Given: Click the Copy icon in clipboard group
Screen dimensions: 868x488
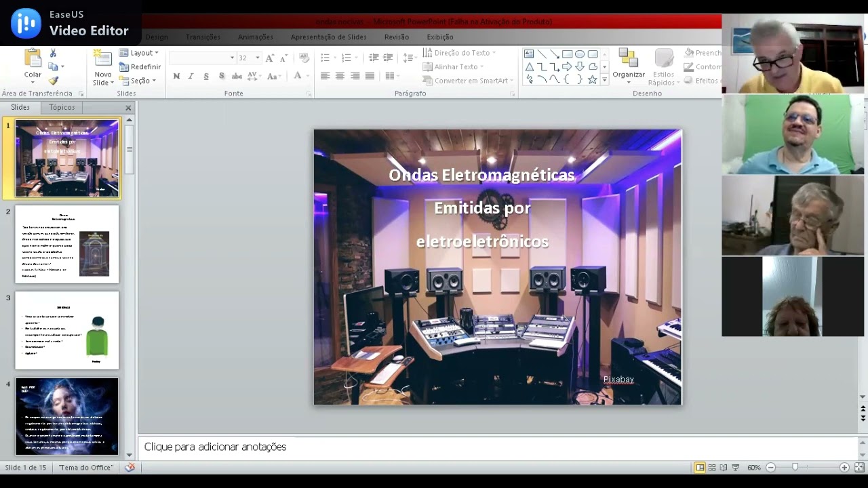Looking at the screenshot, I should click(x=54, y=66).
